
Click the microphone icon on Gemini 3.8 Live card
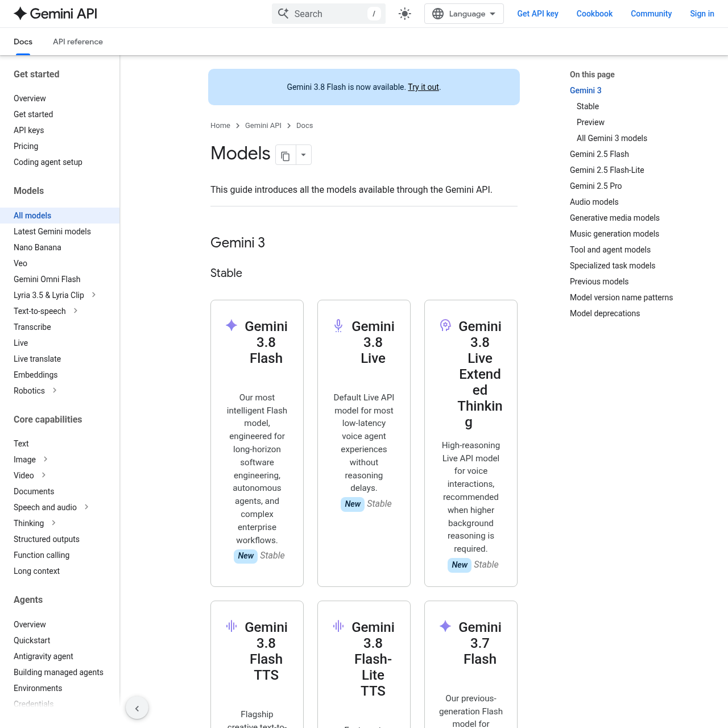338,325
